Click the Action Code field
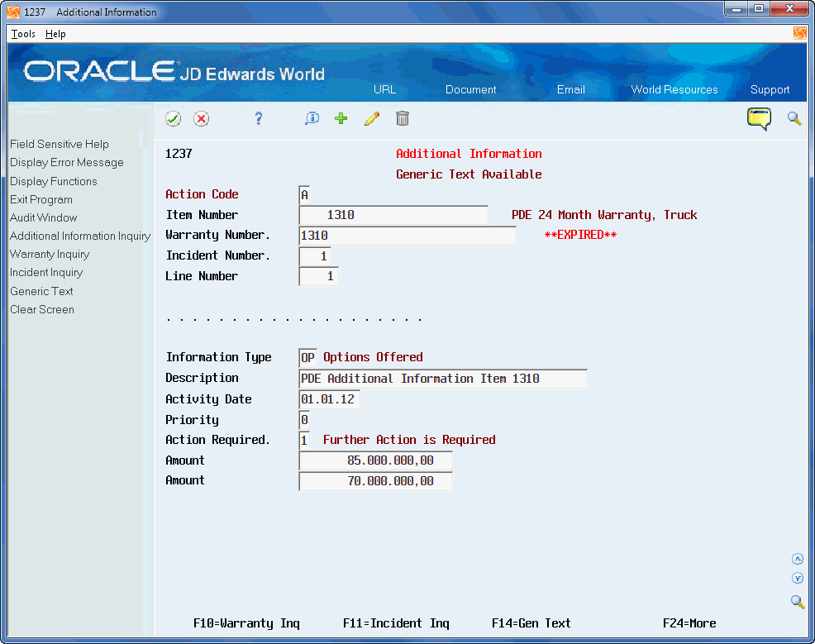 coord(304,194)
